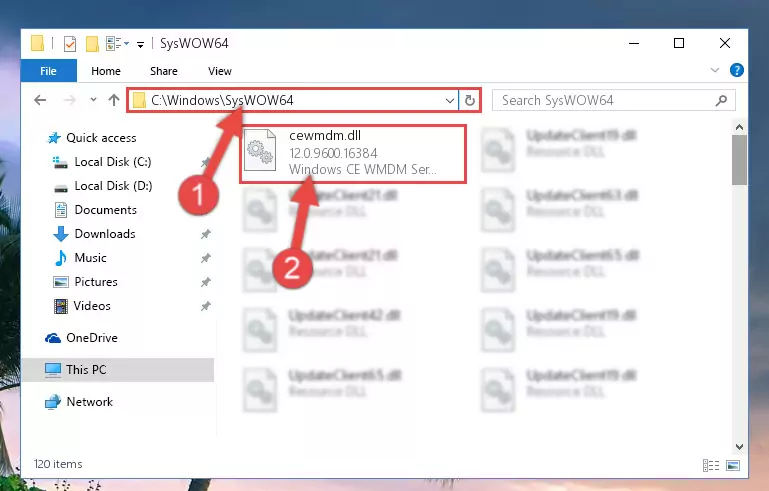The width and height of the screenshot is (769, 491).
Task: Click the Search SysWOW64 field
Action: coord(614,101)
